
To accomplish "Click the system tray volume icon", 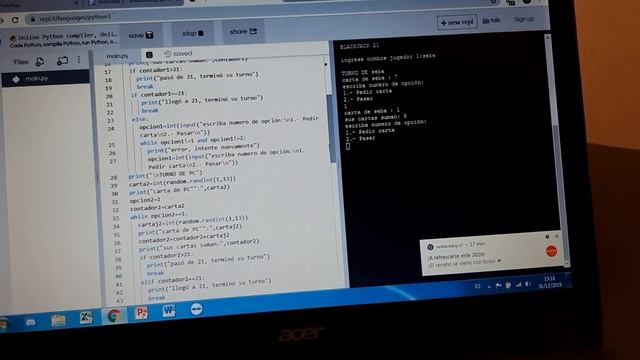I will [x=528, y=284].
